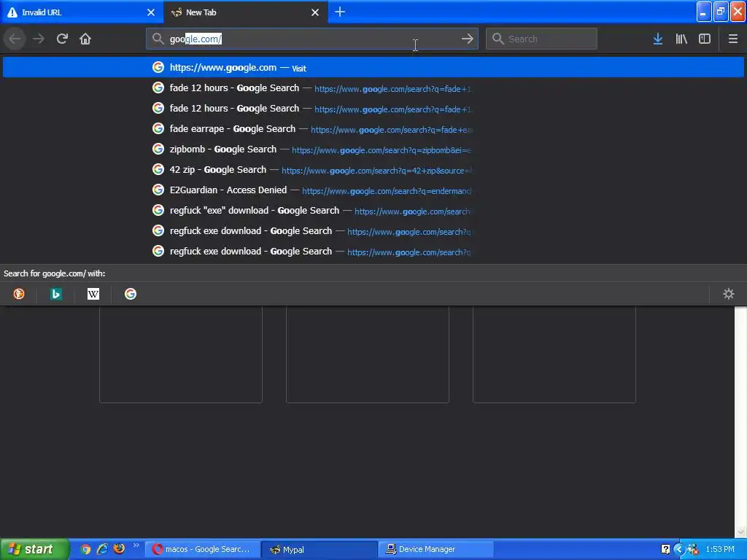
Task: Search with DuckDuckGo engine icon
Action: click(x=19, y=294)
